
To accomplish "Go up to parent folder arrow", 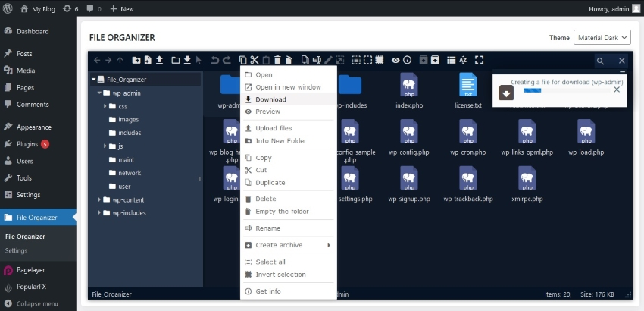I will pyautogui.click(x=120, y=60).
